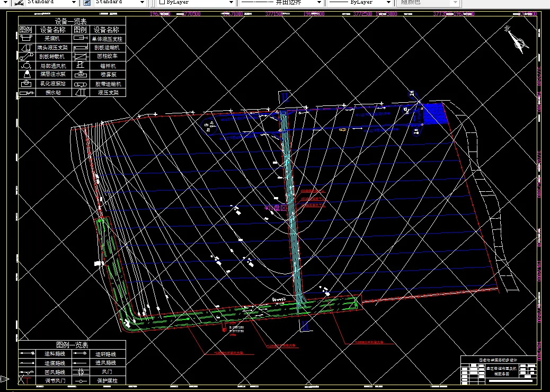Select the north arrow symbol labeled 北
This screenshot has width=550, height=392.
pyautogui.click(x=517, y=40)
